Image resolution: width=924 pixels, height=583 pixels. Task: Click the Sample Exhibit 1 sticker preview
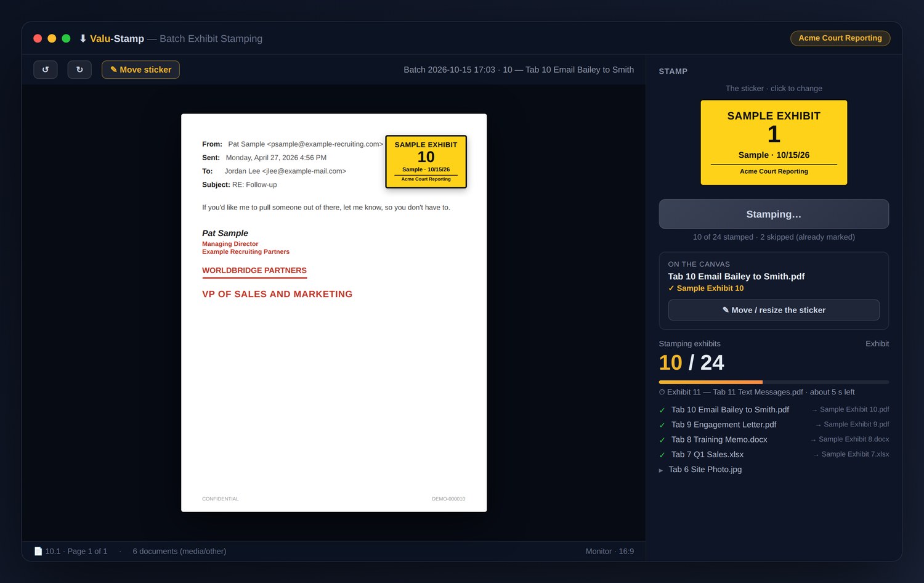click(774, 142)
